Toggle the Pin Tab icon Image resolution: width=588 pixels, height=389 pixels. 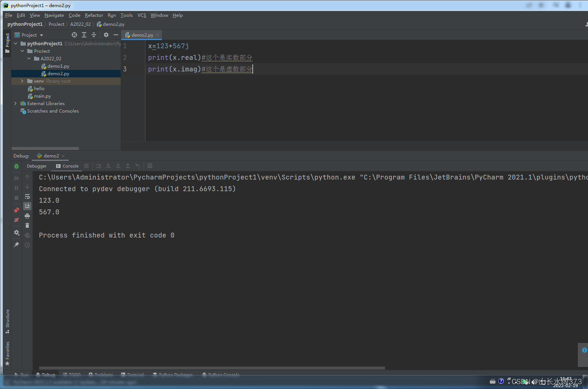[16, 245]
